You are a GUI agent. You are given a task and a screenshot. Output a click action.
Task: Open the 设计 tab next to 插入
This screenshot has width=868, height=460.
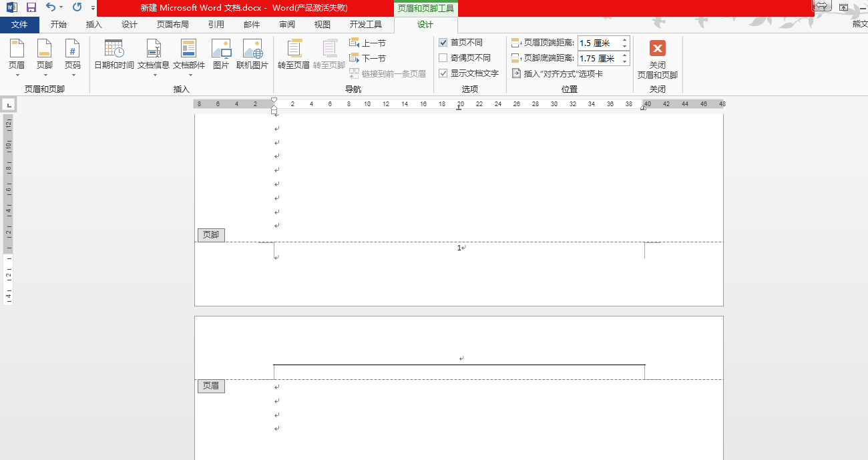point(130,25)
